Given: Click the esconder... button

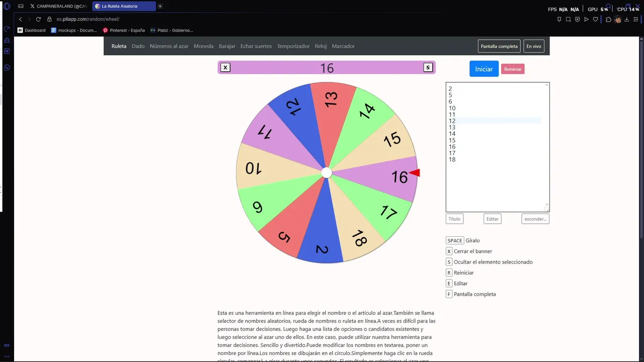Looking at the screenshot, I should tap(535, 219).
